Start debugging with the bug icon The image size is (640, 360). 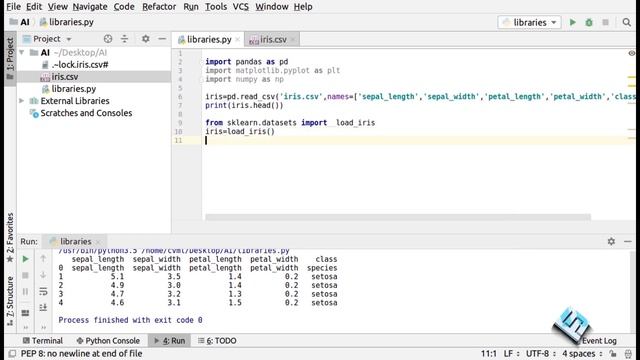click(x=589, y=22)
